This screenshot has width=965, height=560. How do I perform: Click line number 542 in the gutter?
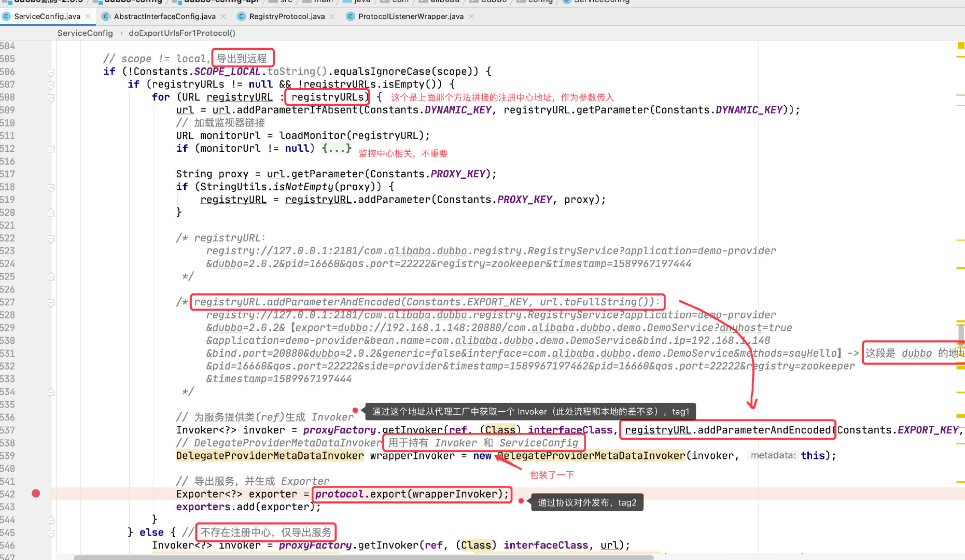8,494
